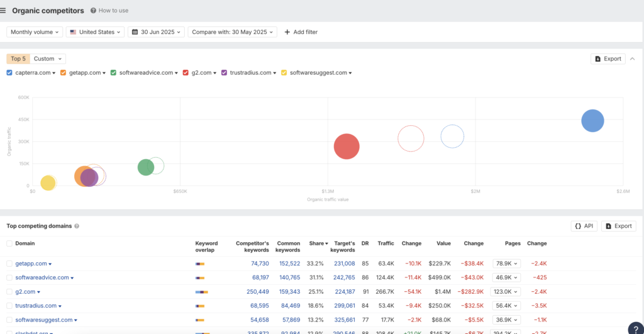The image size is (644, 334).
Task: Click the solid red g2.com bubble
Action: coord(346,147)
